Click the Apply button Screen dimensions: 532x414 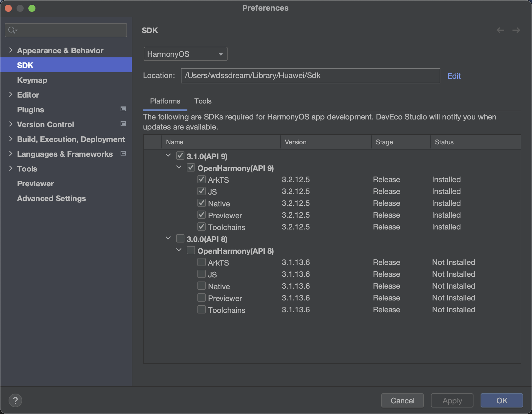click(x=452, y=401)
